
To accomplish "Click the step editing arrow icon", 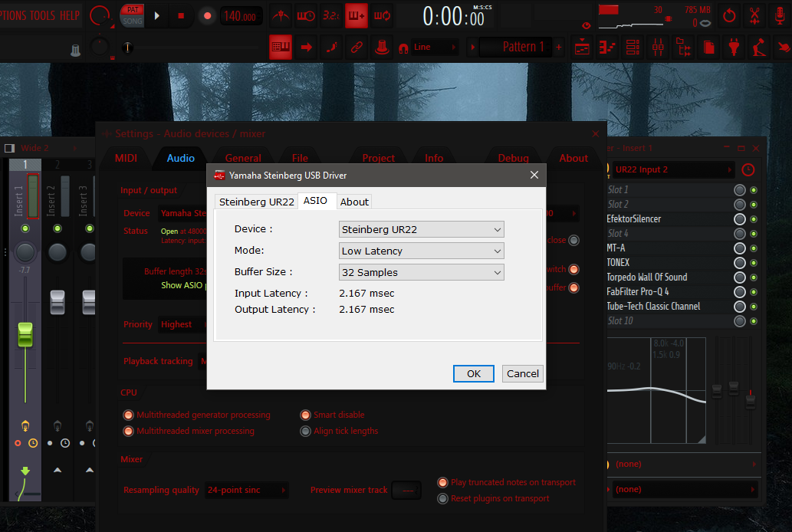I will 306,48.
